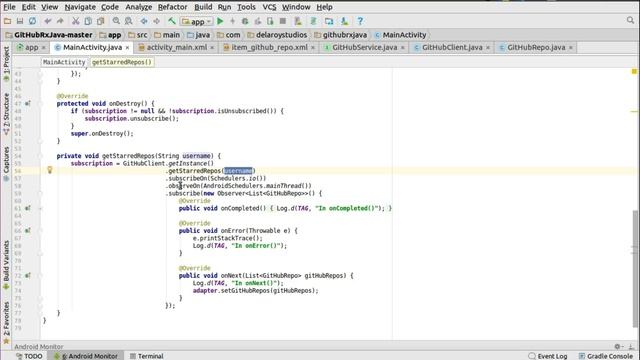Open the app run configuration dropdown
640x360 pixels.
point(197,21)
